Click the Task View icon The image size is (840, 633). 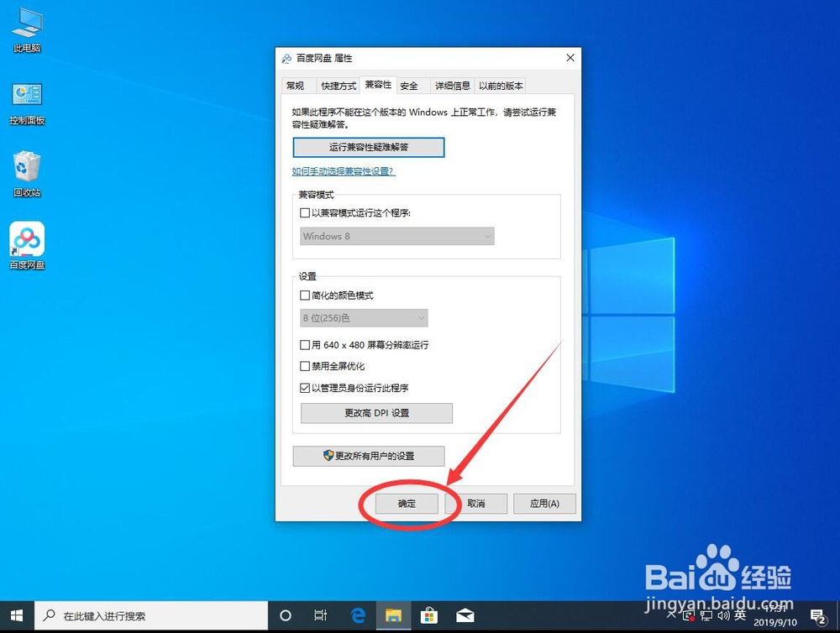tap(321, 615)
